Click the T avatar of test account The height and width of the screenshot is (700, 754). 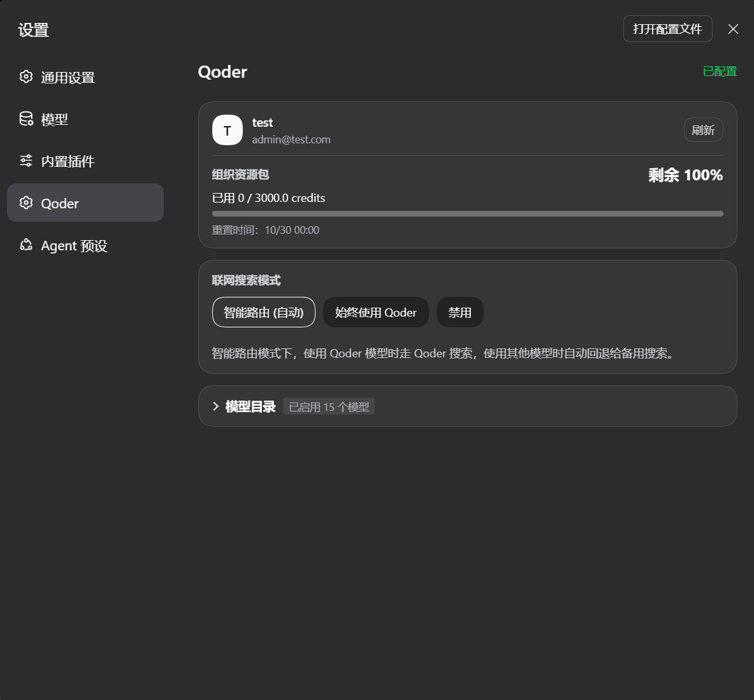228,130
